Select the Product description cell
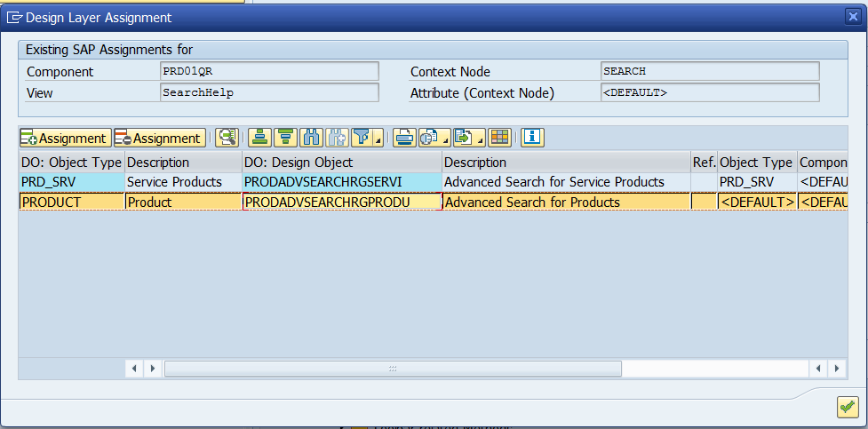Screen dimensions: 868x429 click(x=184, y=202)
